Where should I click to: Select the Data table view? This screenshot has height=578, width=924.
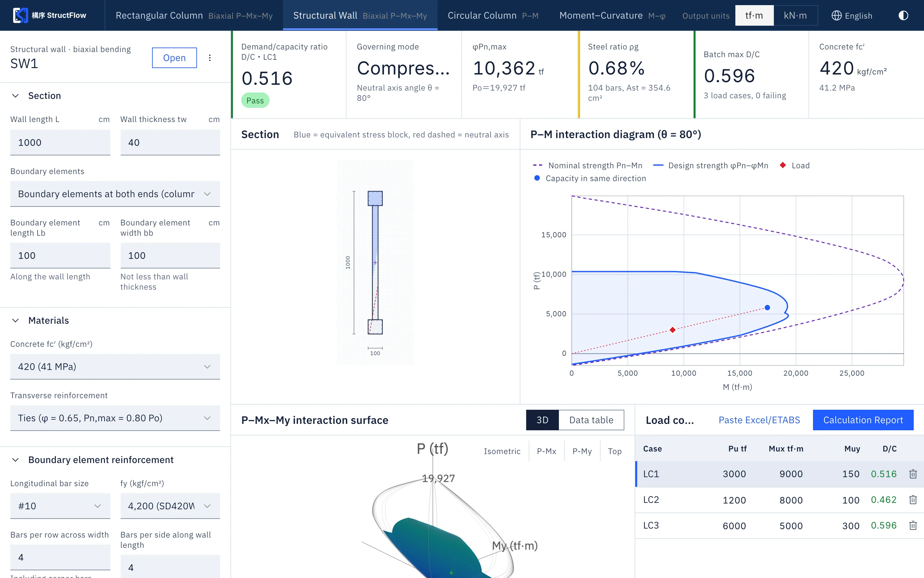591,420
